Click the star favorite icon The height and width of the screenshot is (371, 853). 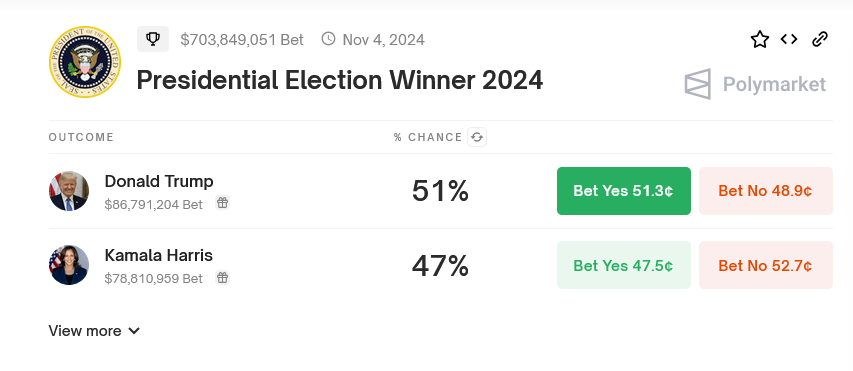tap(759, 39)
